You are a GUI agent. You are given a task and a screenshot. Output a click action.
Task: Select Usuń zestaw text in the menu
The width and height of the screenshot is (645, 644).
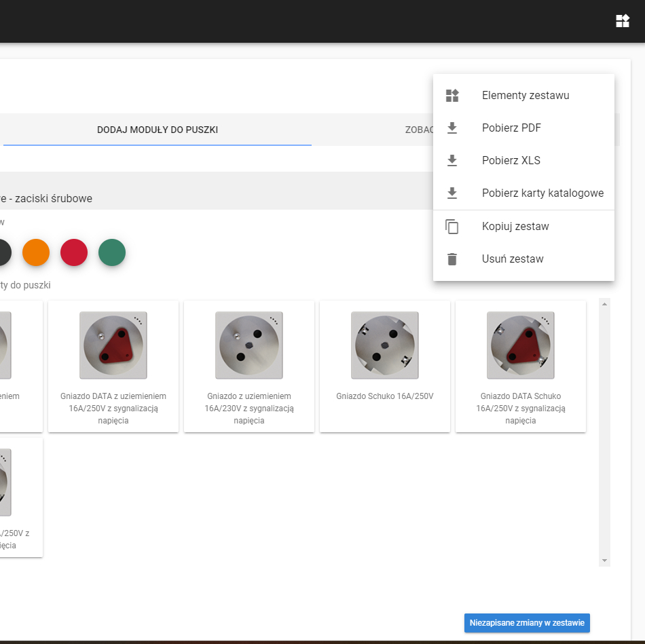pyautogui.click(x=513, y=259)
